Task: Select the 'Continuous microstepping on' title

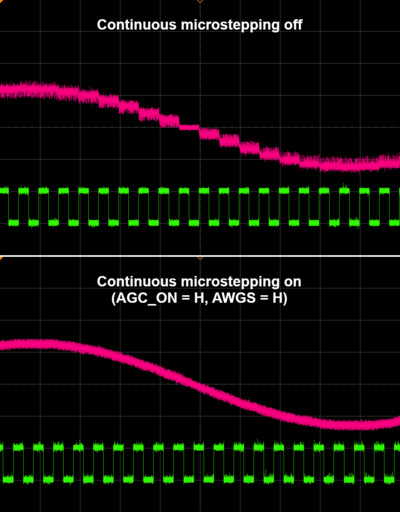Action: [199, 282]
